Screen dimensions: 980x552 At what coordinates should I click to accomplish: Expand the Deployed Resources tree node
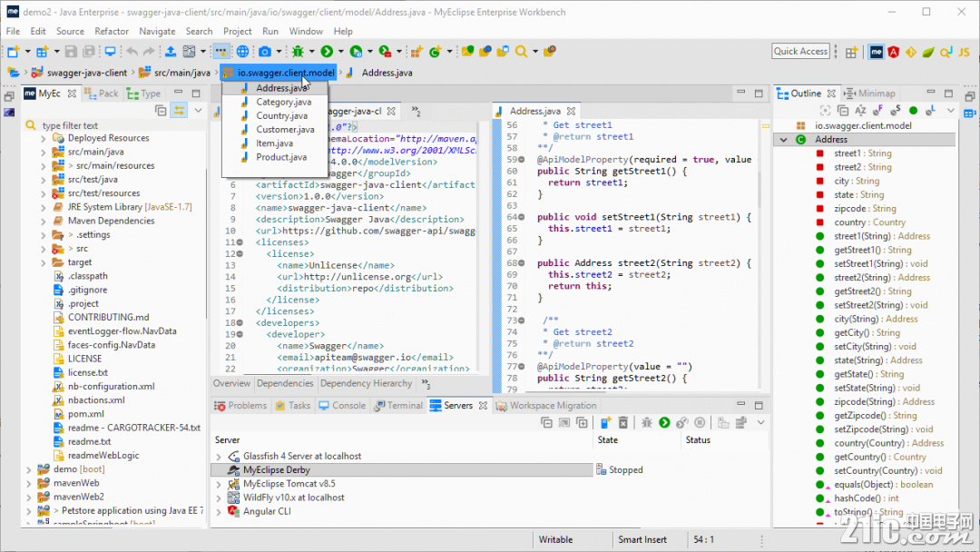point(44,138)
